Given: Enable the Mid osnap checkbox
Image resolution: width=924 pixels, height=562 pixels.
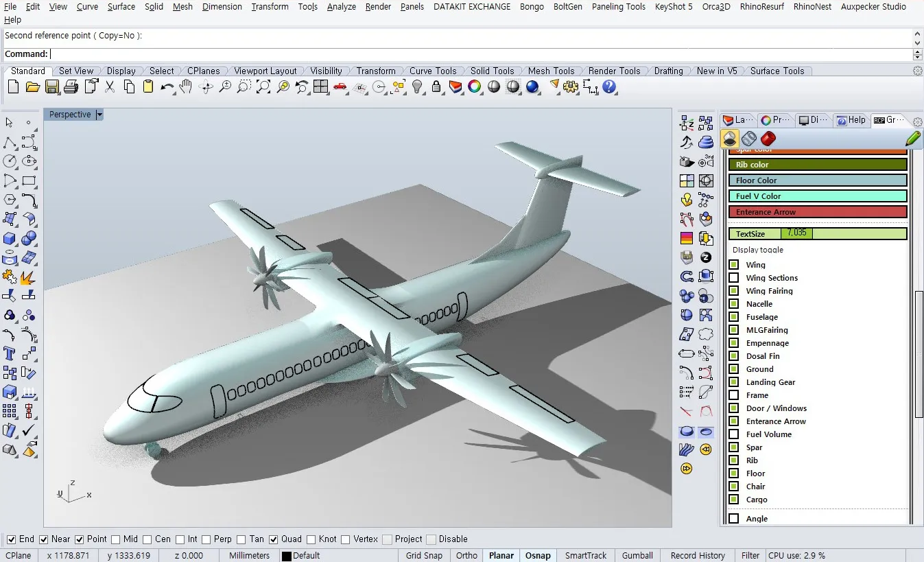Looking at the screenshot, I should pyautogui.click(x=115, y=539).
